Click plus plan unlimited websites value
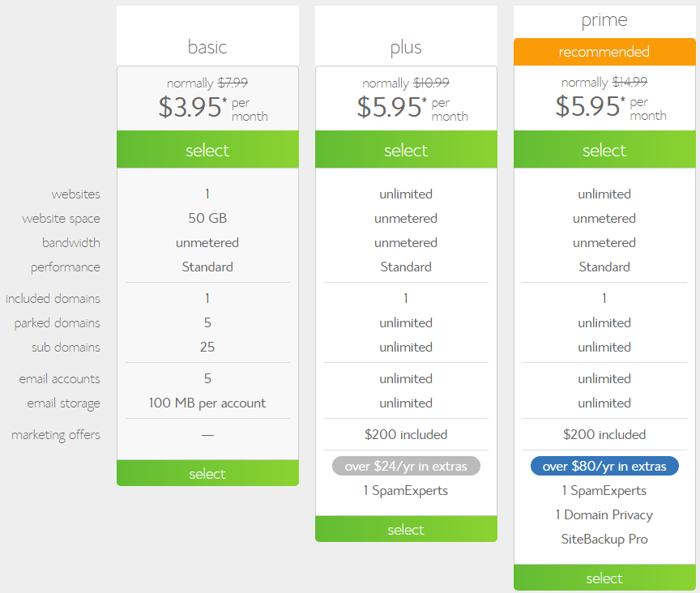The height and width of the screenshot is (593, 700). [x=406, y=194]
